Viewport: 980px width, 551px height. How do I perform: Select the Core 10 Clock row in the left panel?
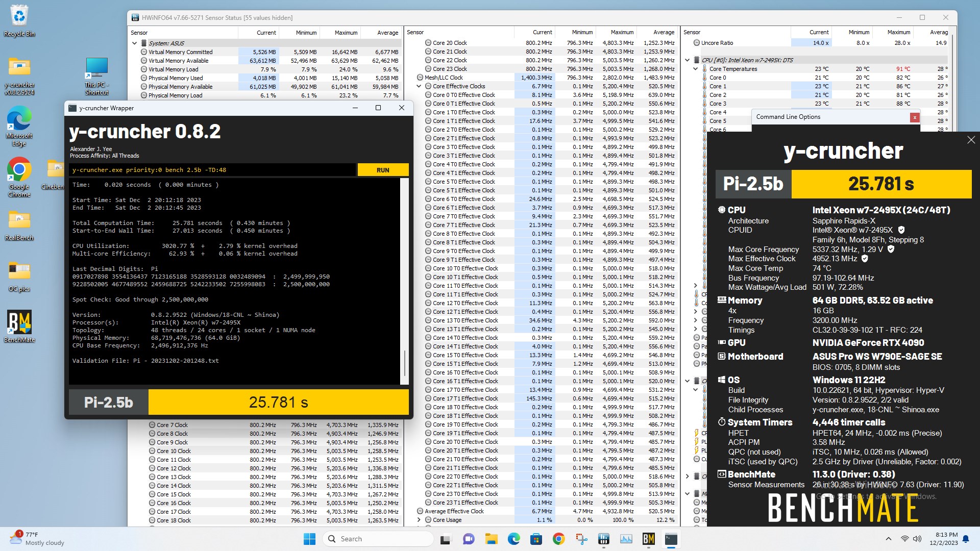point(265,451)
